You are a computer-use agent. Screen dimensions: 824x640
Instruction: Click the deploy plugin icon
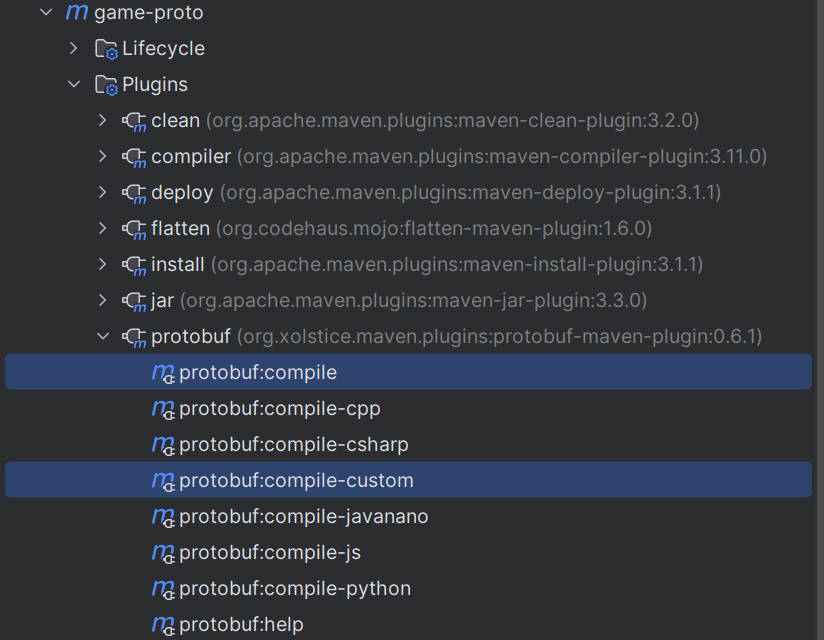pyautogui.click(x=137, y=192)
